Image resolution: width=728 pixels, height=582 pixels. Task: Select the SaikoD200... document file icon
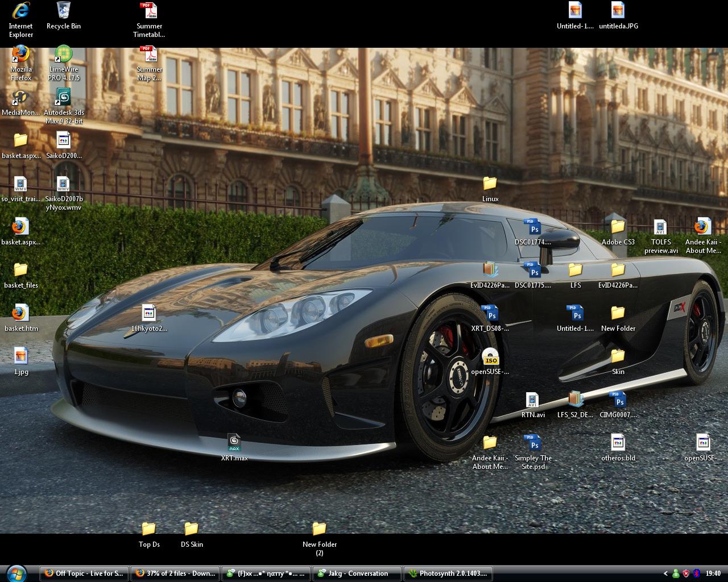click(64, 140)
